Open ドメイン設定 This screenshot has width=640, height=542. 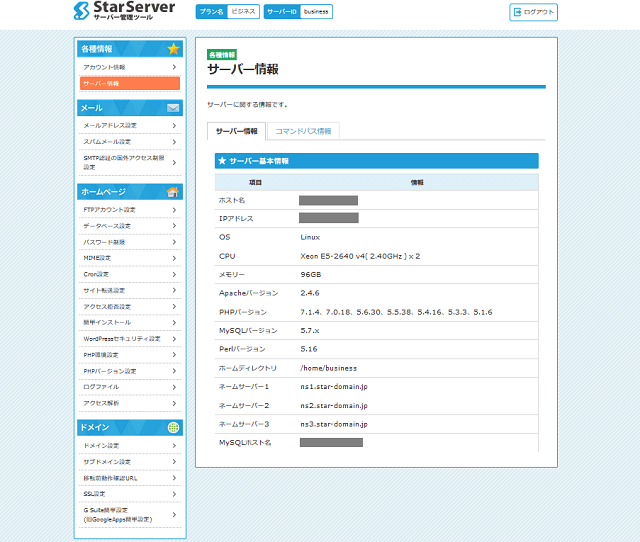pos(130,446)
